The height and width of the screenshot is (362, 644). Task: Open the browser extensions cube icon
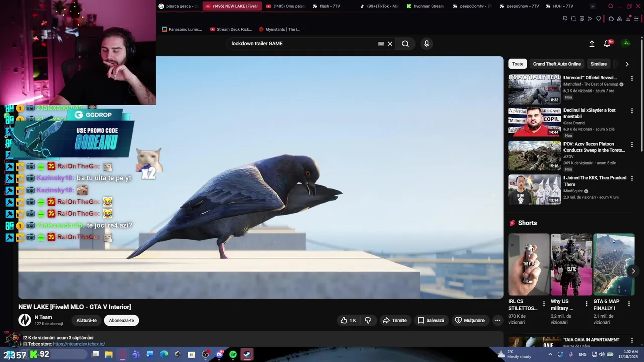pos(611,19)
